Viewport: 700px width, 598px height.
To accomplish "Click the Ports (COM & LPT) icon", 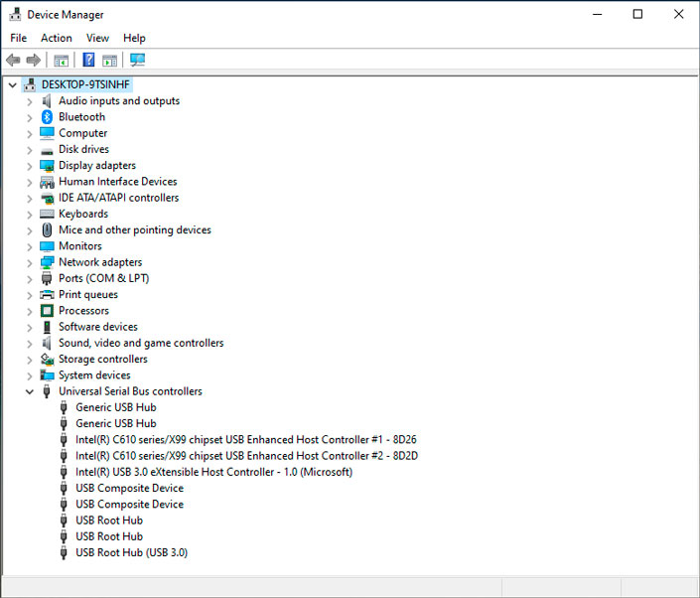I will coord(47,278).
